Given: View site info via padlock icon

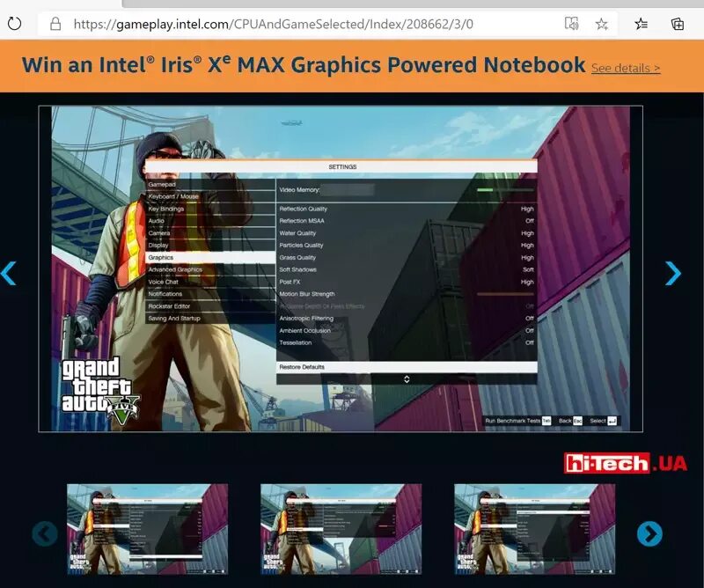Looking at the screenshot, I should click(x=55, y=24).
